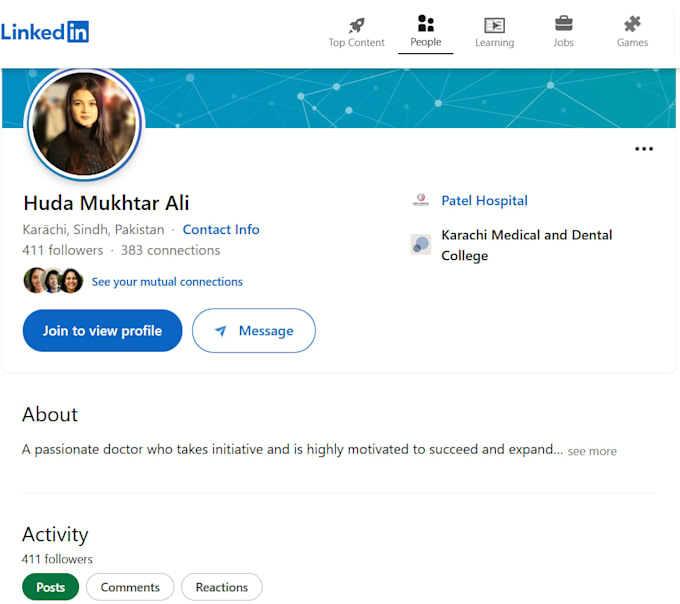View Huda Mukhtar Ali's profile photo

click(x=84, y=124)
